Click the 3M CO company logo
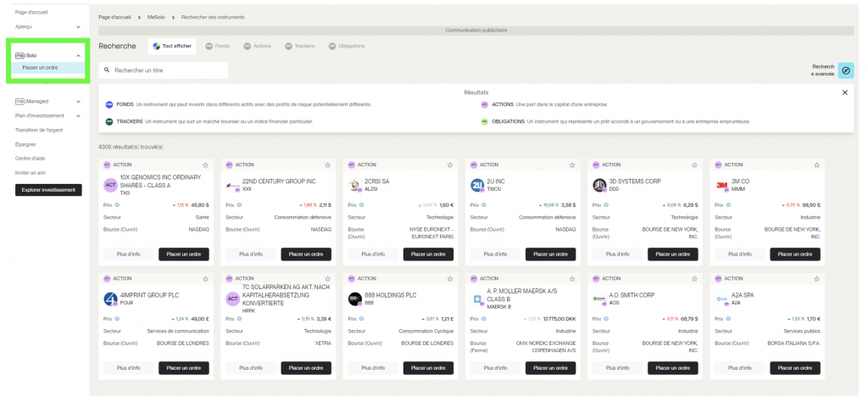 tap(722, 186)
